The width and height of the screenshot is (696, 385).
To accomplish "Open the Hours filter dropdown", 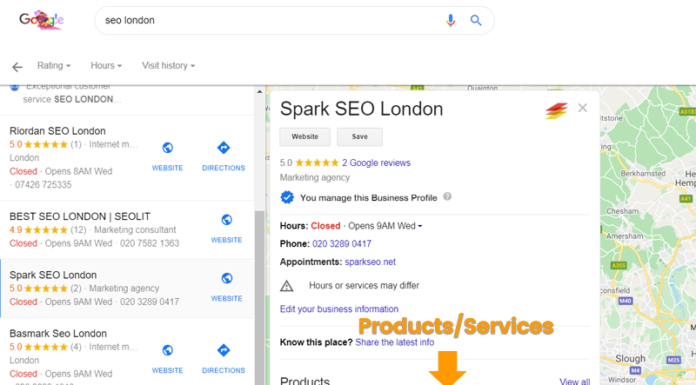I will click(x=106, y=66).
